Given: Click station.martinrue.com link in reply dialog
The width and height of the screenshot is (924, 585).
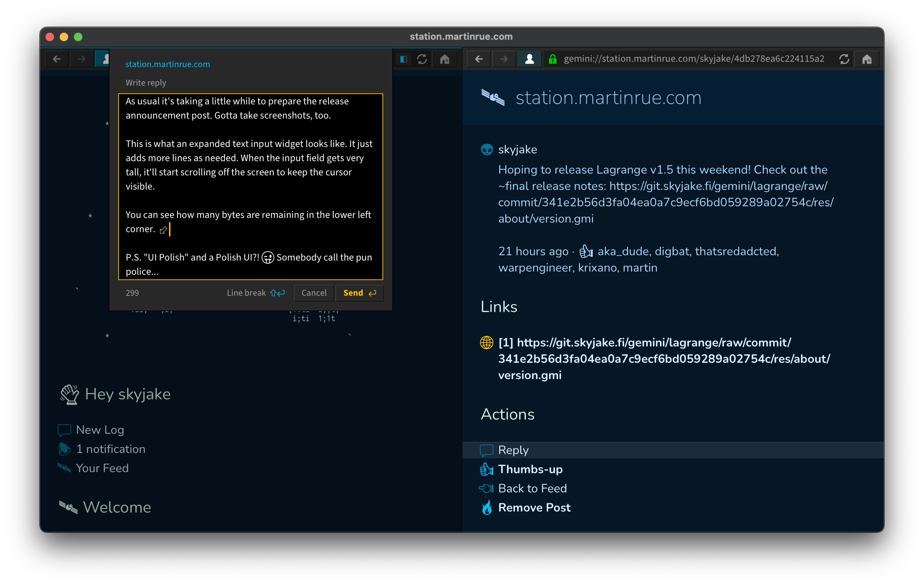Looking at the screenshot, I should [x=168, y=64].
